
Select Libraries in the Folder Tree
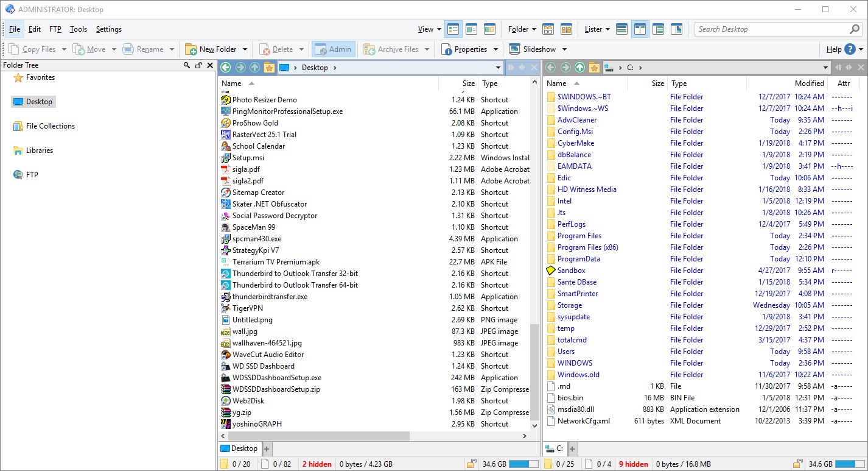(x=33, y=151)
